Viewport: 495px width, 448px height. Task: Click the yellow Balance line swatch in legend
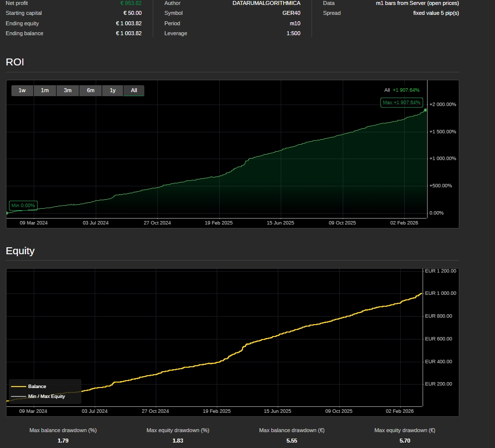[18, 387]
